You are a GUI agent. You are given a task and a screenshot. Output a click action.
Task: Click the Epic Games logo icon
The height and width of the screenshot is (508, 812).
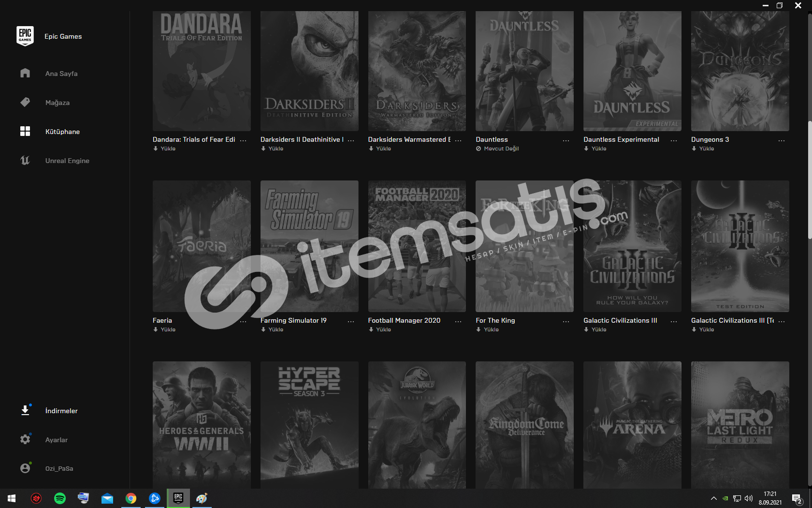[25, 36]
